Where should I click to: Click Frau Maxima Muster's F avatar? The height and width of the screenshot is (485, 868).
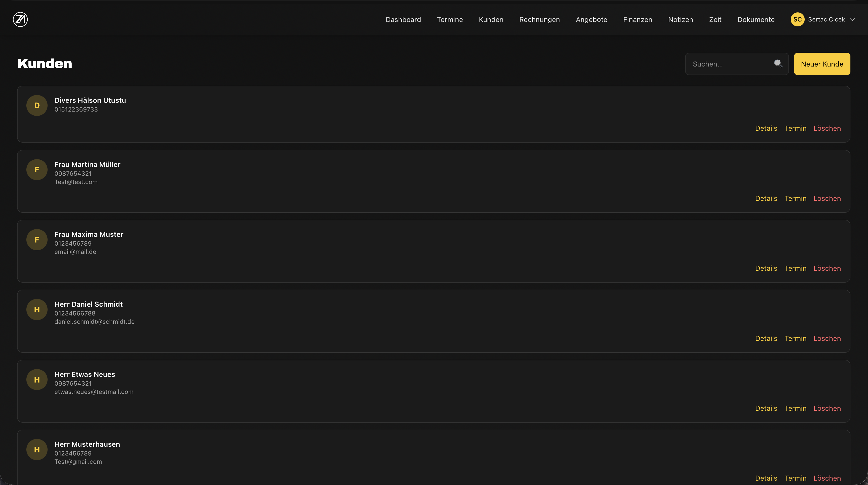click(37, 240)
